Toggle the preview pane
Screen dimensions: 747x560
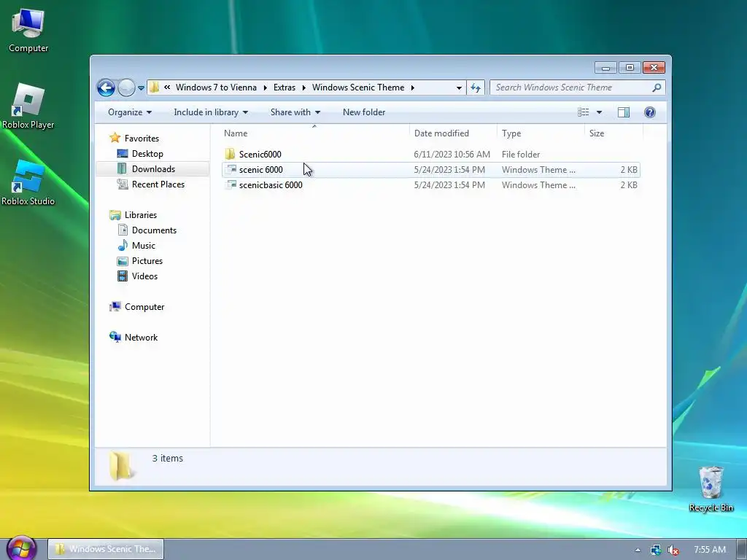624,112
